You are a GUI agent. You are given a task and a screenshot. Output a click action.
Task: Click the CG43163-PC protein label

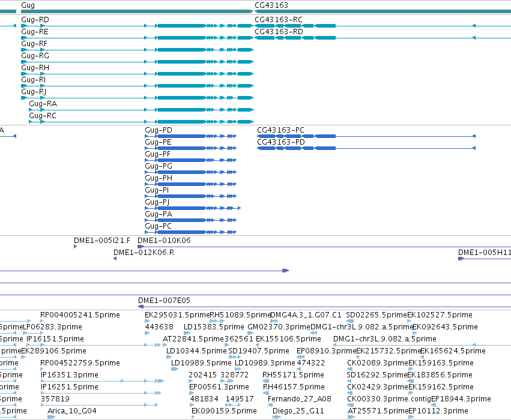(x=280, y=130)
